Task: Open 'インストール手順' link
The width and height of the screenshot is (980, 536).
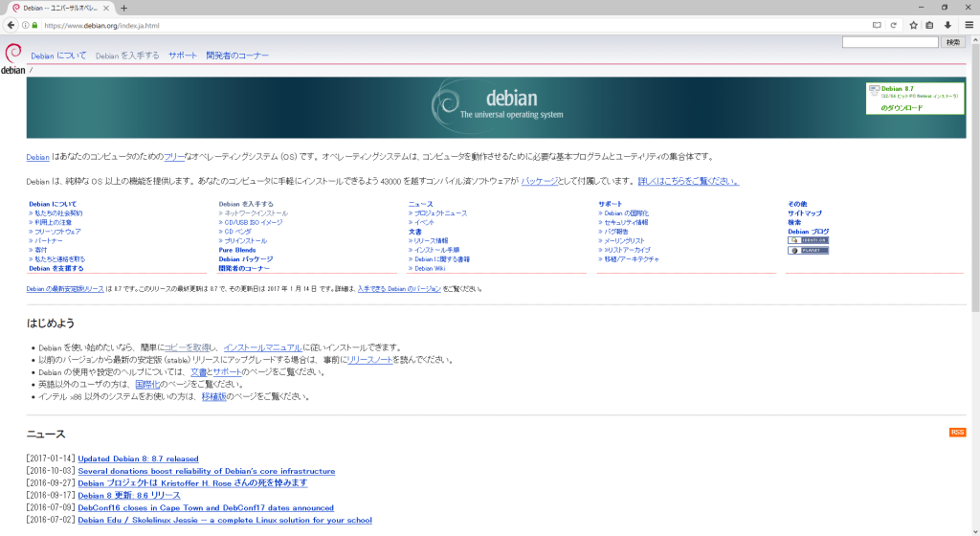Action: 436,250
